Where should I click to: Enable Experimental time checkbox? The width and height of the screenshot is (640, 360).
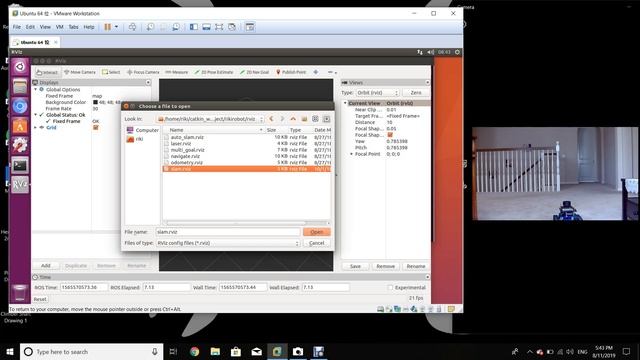390,287
